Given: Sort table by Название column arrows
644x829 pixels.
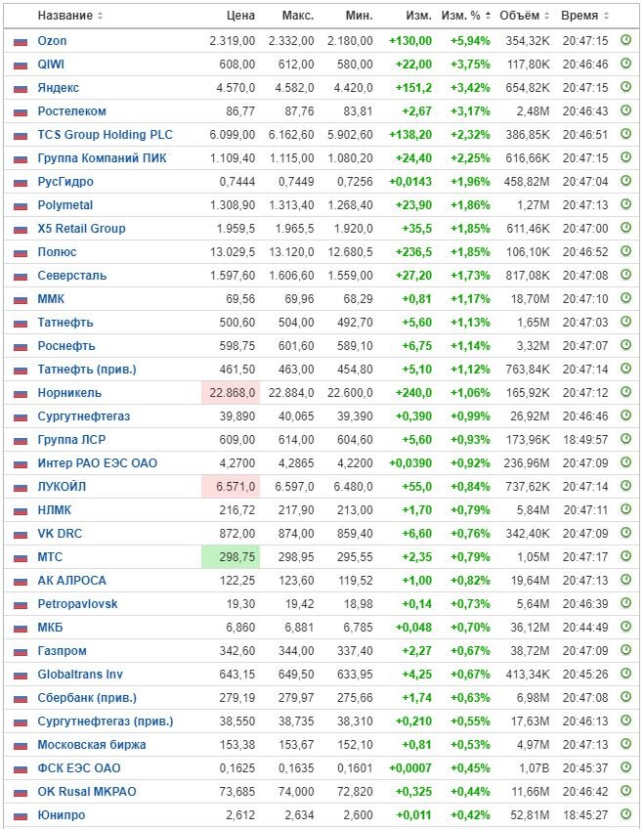Looking at the screenshot, I should [x=100, y=16].
